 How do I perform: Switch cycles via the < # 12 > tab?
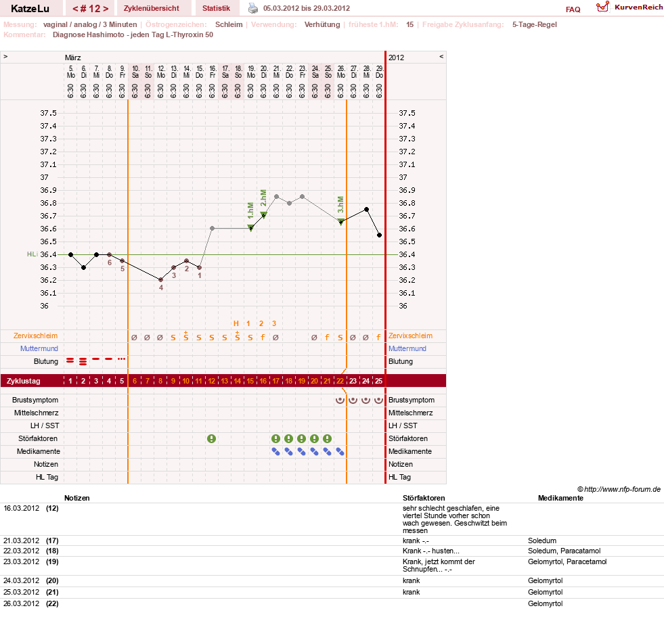pos(90,9)
